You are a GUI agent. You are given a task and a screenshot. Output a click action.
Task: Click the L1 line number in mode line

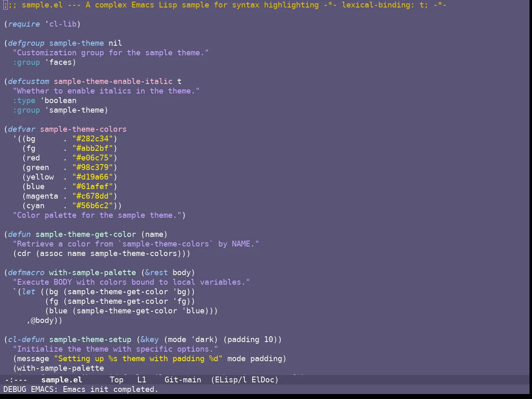point(142,379)
